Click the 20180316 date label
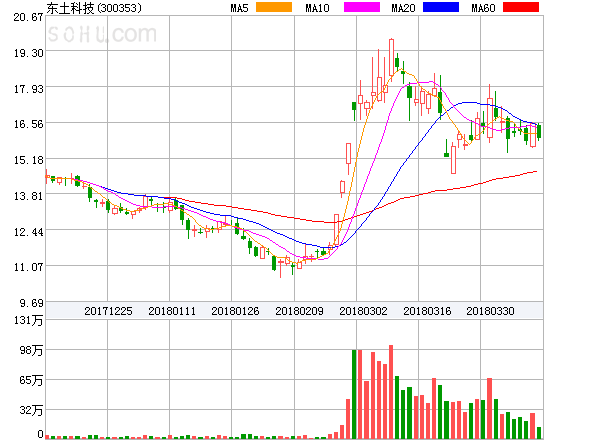 427,311
